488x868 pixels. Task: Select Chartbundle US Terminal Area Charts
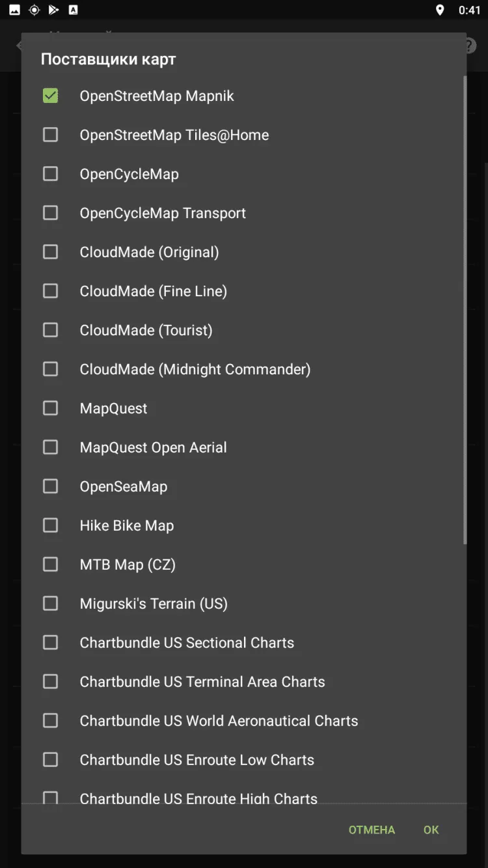50,682
